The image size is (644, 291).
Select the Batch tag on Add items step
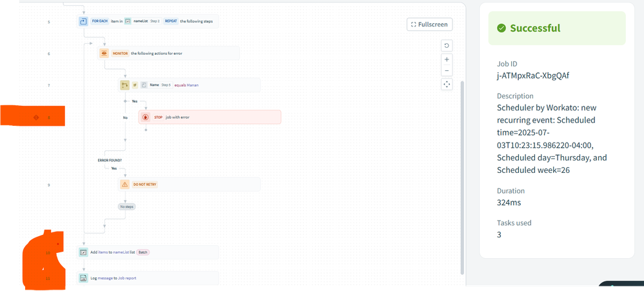tap(142, 252)
